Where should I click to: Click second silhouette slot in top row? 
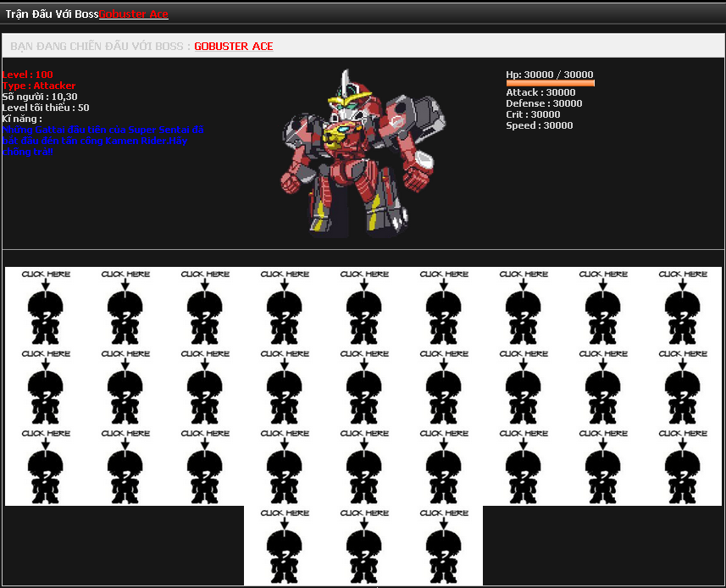point(125,307)
